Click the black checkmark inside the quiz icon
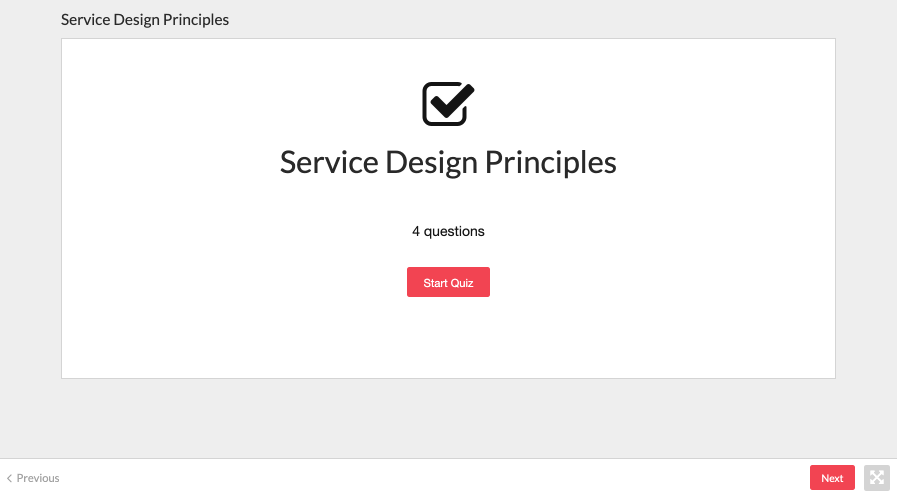This screenshot has height=493, width=897. [x=452, y=101]
